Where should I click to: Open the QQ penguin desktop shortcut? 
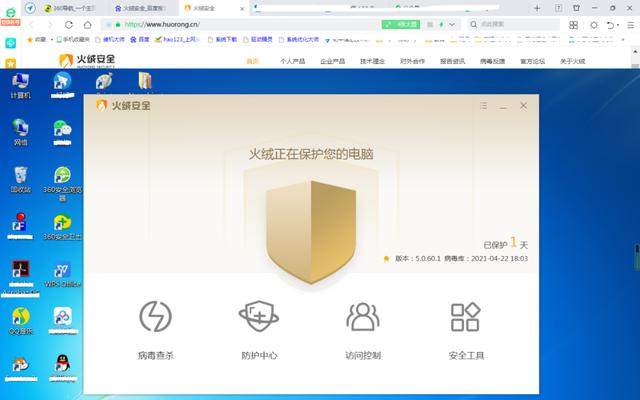coord(62,368)
